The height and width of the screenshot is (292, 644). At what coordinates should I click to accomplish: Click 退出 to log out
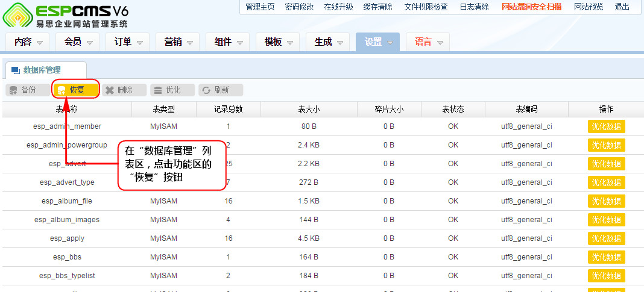pos(622,7)
